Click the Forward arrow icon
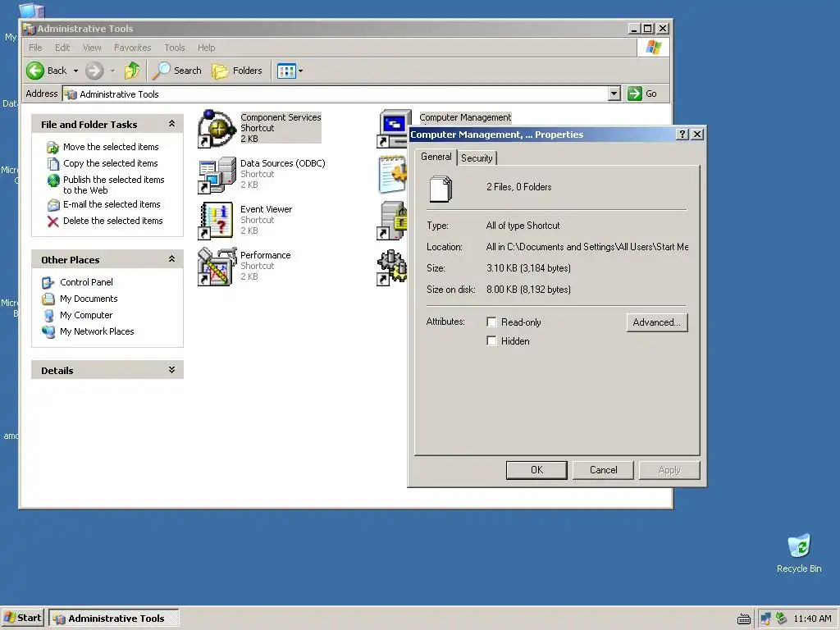The height and width of the screenshot is (630, 840). pyautogui.click(x=94, y=71)
